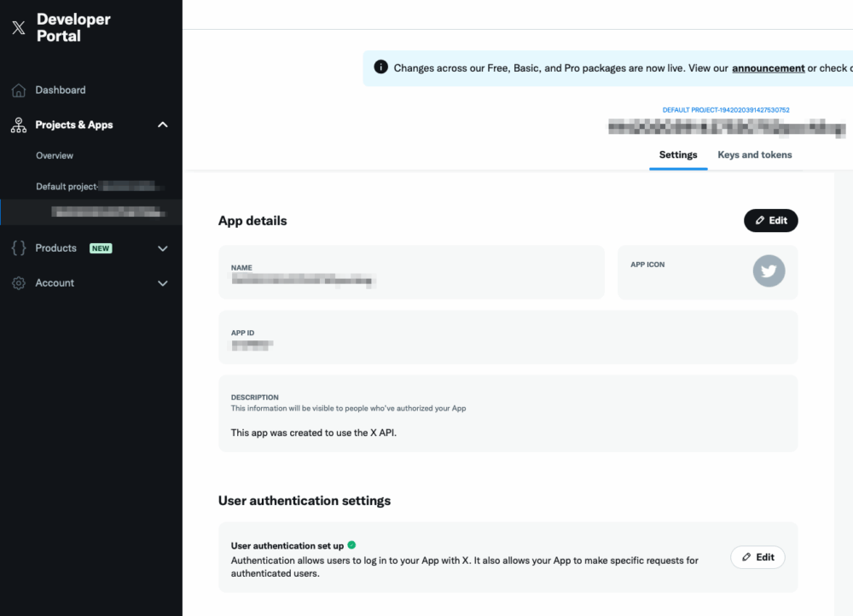Open the Keys and tokens tab
The image size is (853, 616).
click(754, 155)
